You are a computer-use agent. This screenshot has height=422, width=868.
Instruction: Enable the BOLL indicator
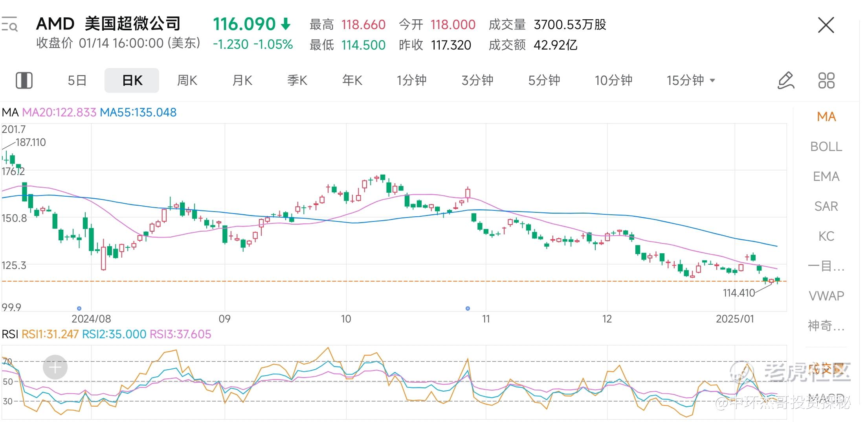point(826,147)
